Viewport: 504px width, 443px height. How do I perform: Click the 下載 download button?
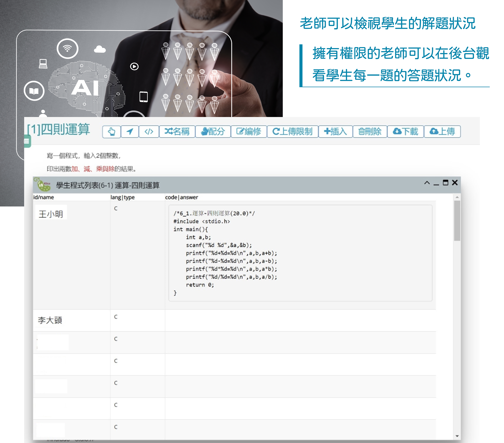[405, 132]
